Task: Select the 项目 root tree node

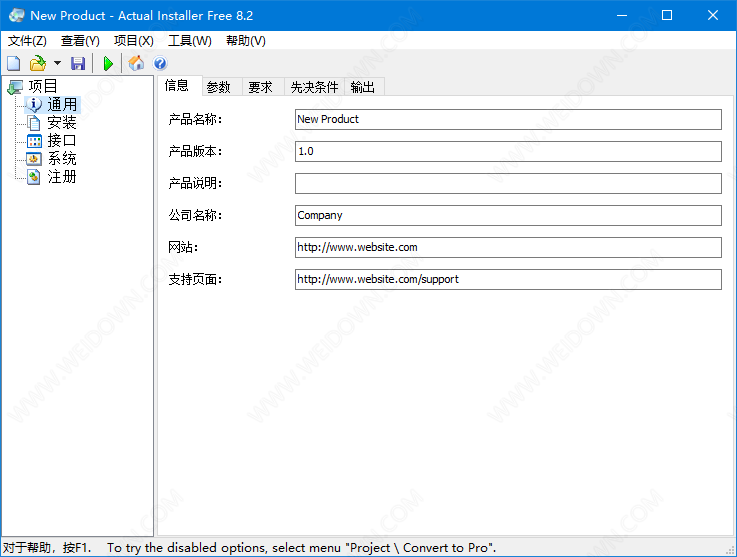Action: [42, 86]
